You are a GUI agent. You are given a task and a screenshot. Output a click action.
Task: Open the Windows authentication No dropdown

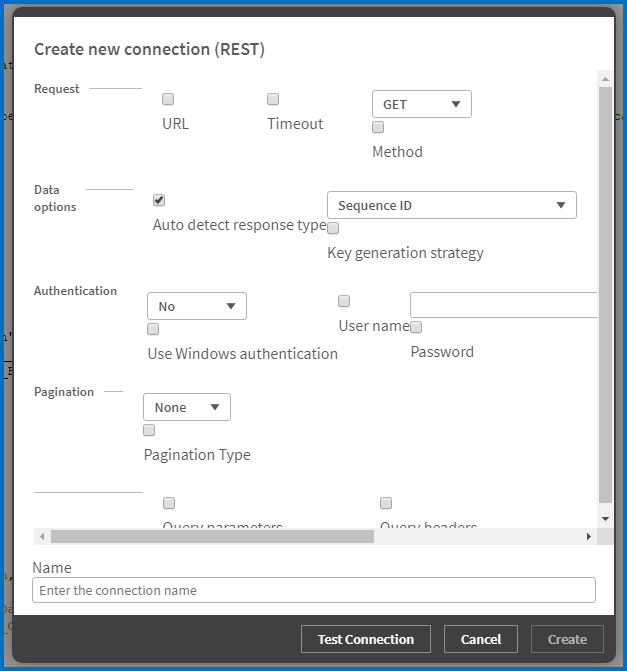pos(197,306)
